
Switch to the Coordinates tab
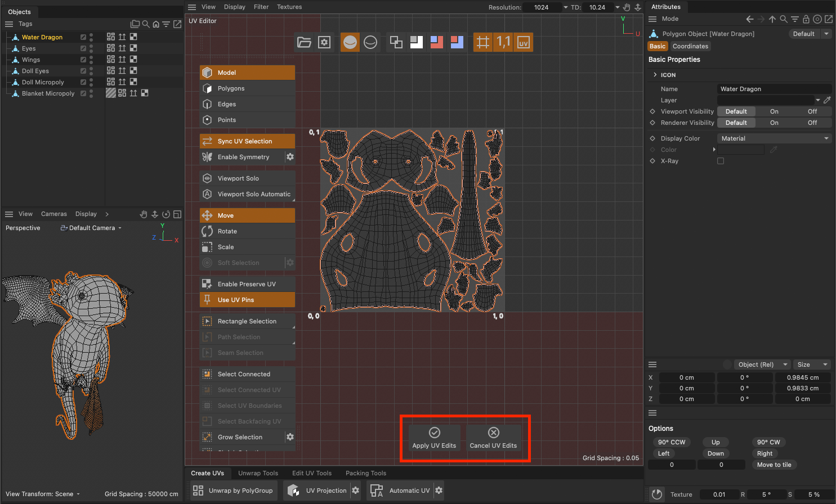690,46
